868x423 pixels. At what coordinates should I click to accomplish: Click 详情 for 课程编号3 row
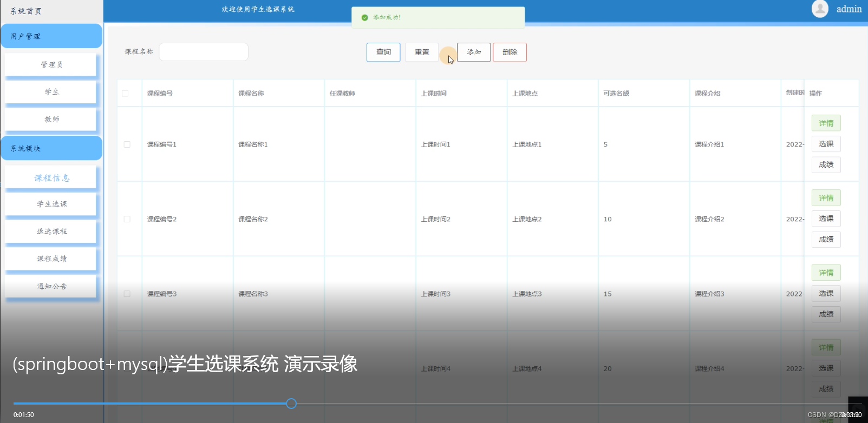826,273
